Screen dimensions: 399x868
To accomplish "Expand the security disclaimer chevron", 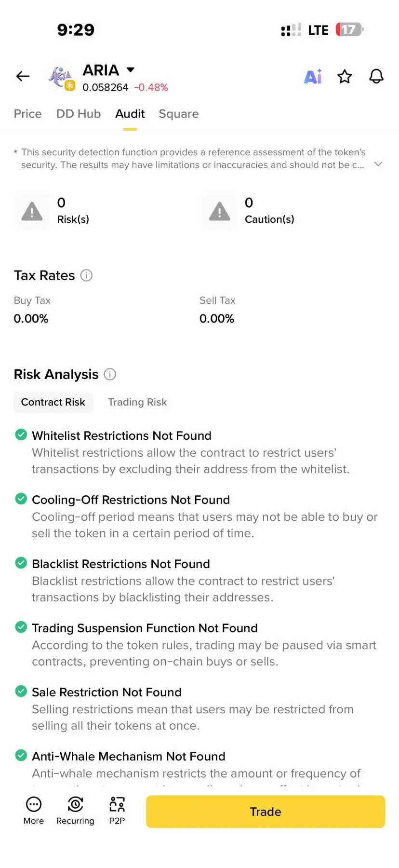I will 378,164.
